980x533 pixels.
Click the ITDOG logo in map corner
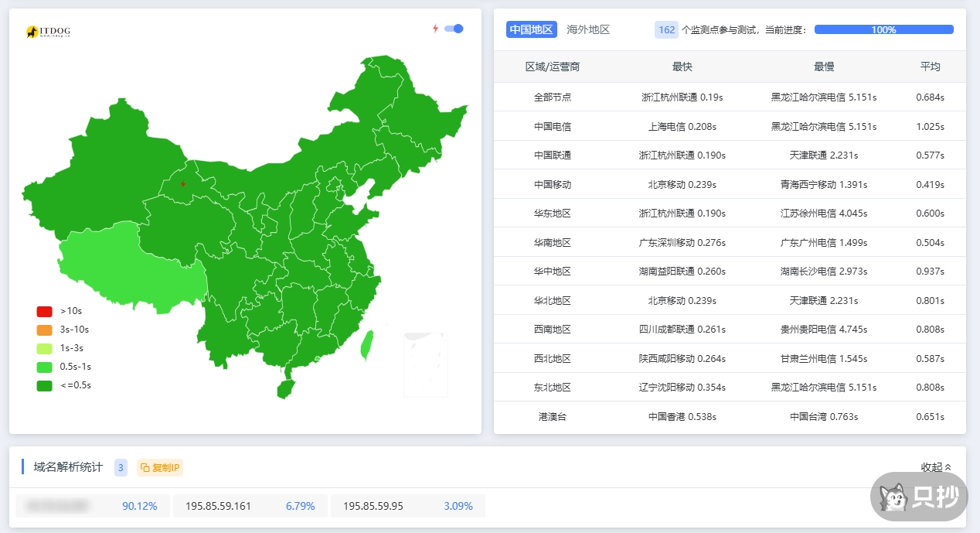coord(48,31)
